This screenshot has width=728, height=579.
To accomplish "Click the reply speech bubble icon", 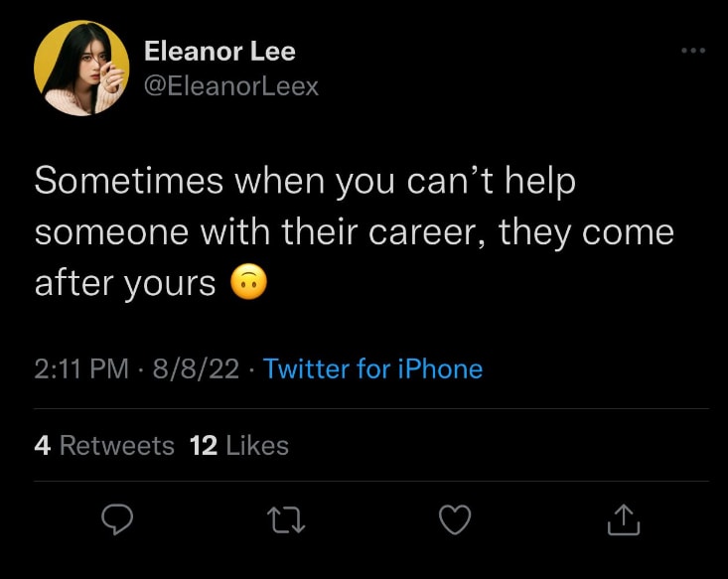I will pos(118,519).
